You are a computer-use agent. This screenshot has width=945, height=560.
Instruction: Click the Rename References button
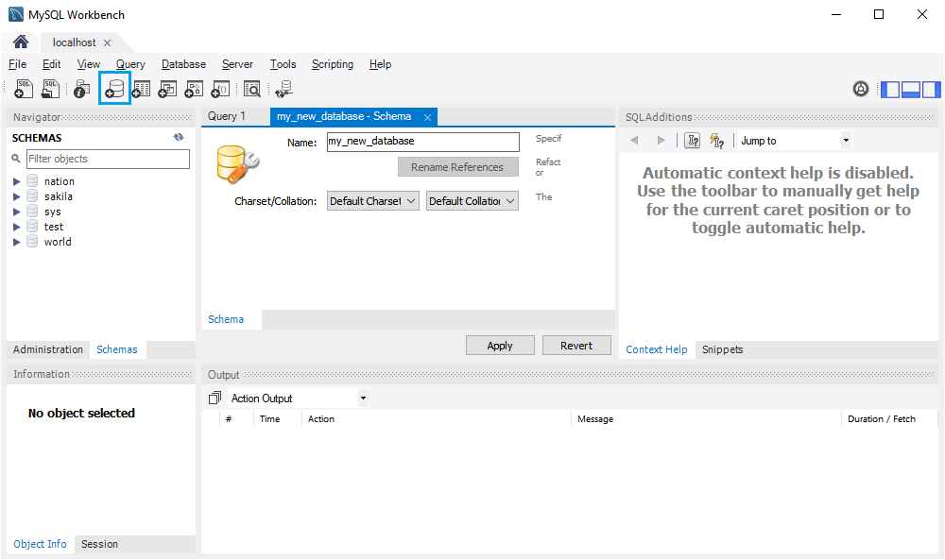click(x=457, y=167)
